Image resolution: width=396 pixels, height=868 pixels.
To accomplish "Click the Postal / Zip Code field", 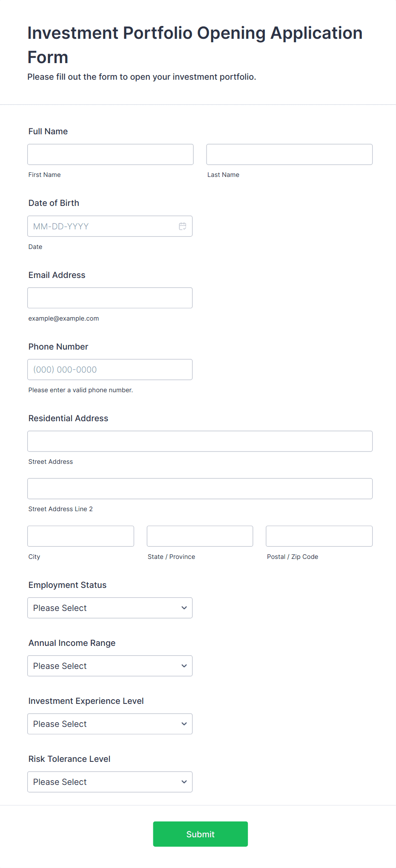I will coord(319,536).
